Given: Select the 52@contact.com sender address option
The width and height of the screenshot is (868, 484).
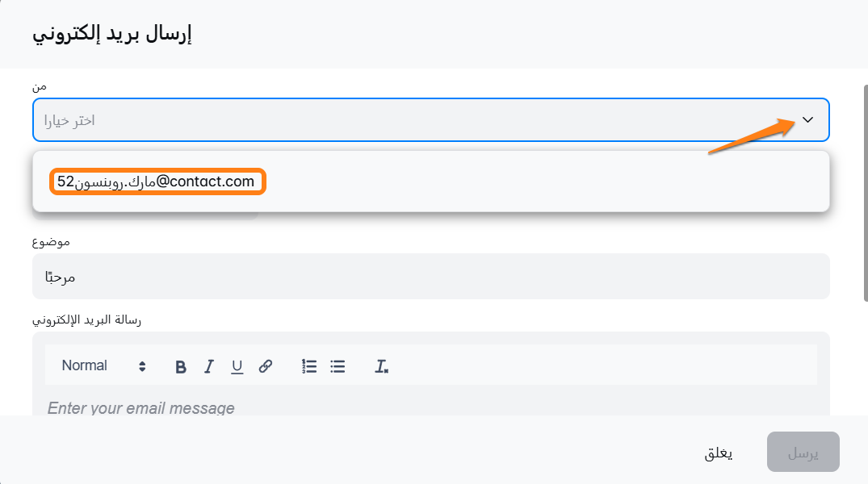Looking at the screenshot, I should pyautogui.click(x=157, y=181).
